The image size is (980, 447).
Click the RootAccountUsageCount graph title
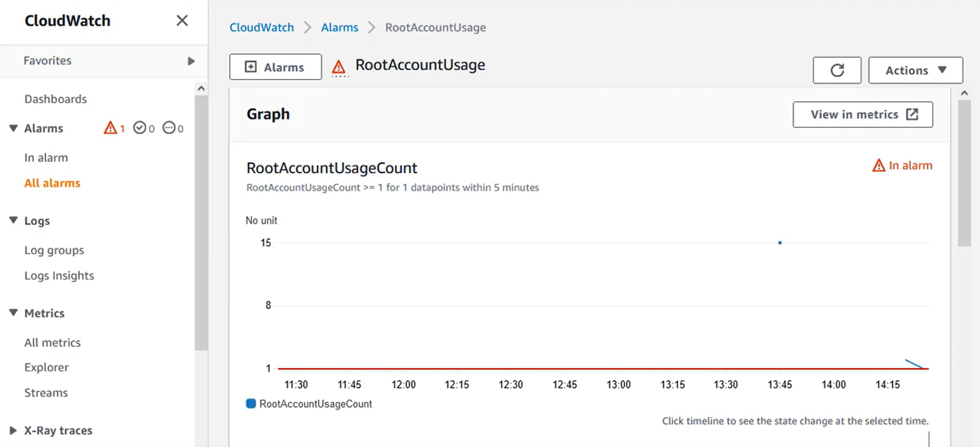click(x=332, y=168)
